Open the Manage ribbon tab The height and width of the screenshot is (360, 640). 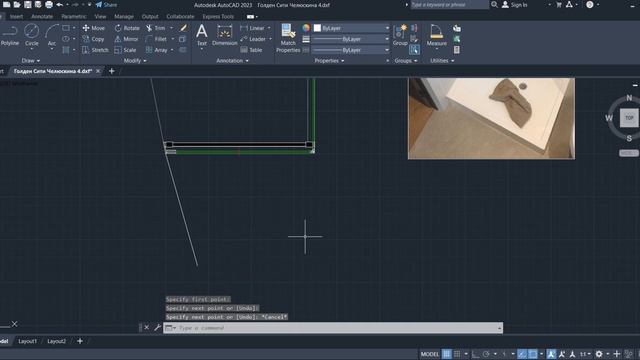pos(124,16)
